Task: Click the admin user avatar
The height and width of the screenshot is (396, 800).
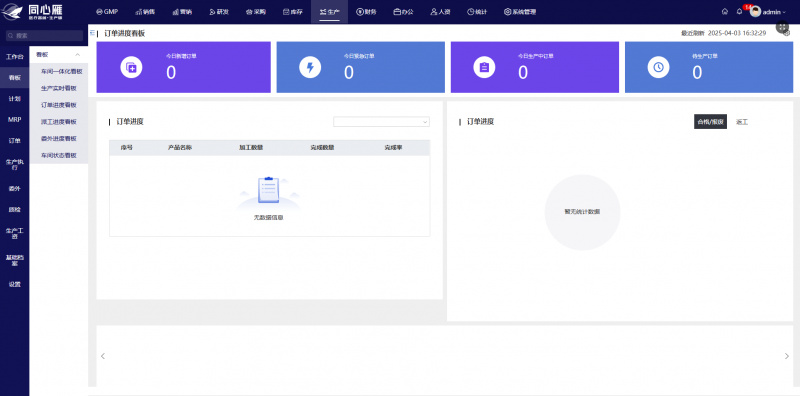Action: tap(755, 12)
